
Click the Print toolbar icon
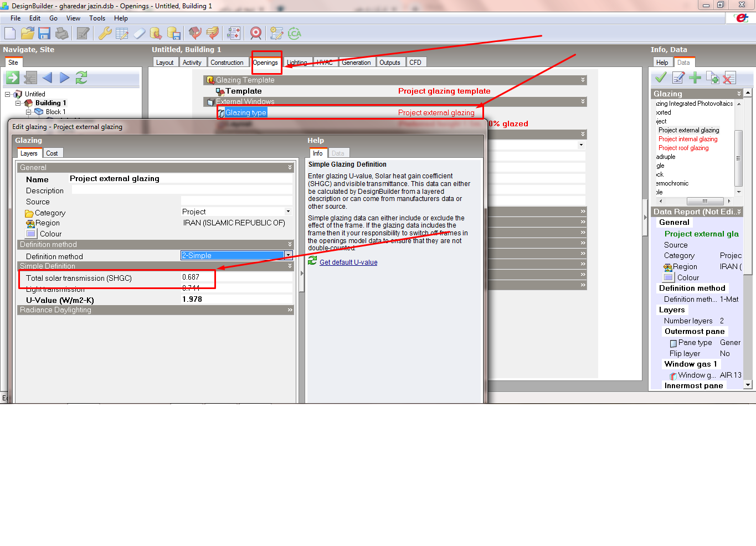pyautogui.click(x=62, y=33)
